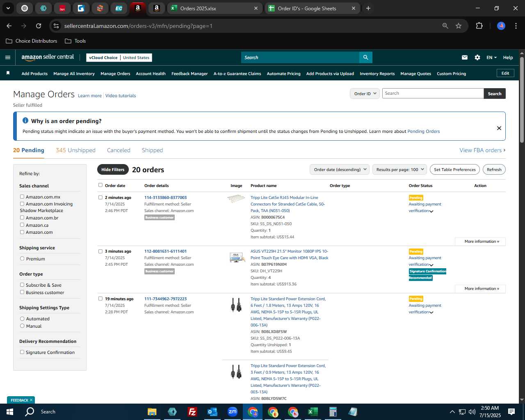Enable the Signature Confirmation filter
The width and height of the screenshot is (525, 420).
[22, 352]
